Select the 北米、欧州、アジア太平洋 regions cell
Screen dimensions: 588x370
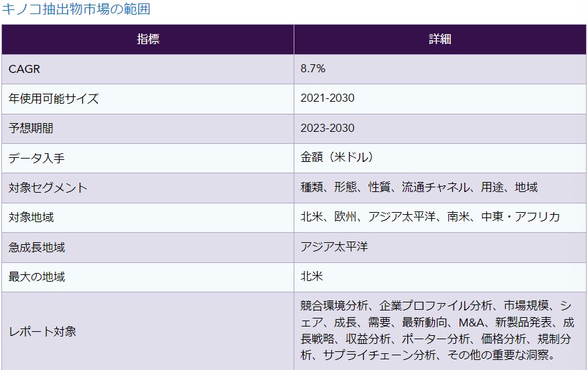pyautogui.click(x=440, y=217)
